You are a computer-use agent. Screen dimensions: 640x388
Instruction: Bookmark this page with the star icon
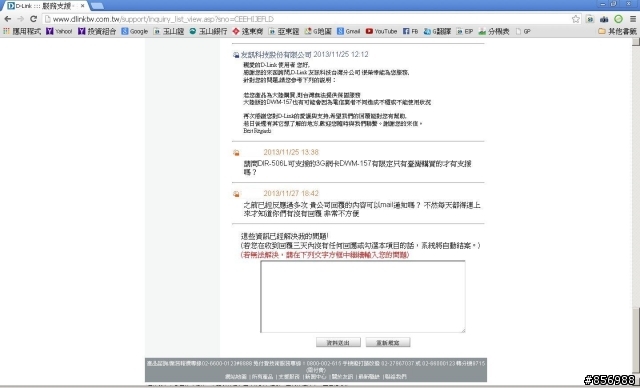pyautogui.click(x=576, y=19)
